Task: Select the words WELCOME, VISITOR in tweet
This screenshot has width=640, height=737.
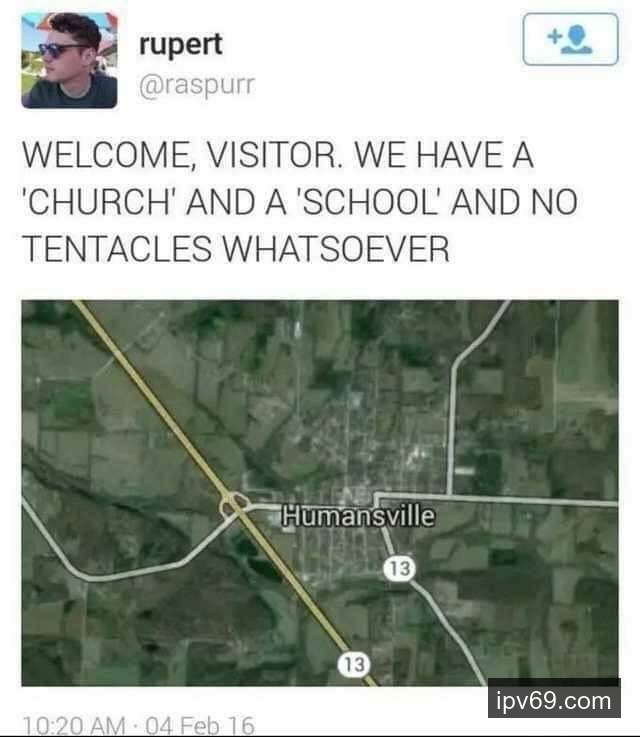Action: [180, 156]
